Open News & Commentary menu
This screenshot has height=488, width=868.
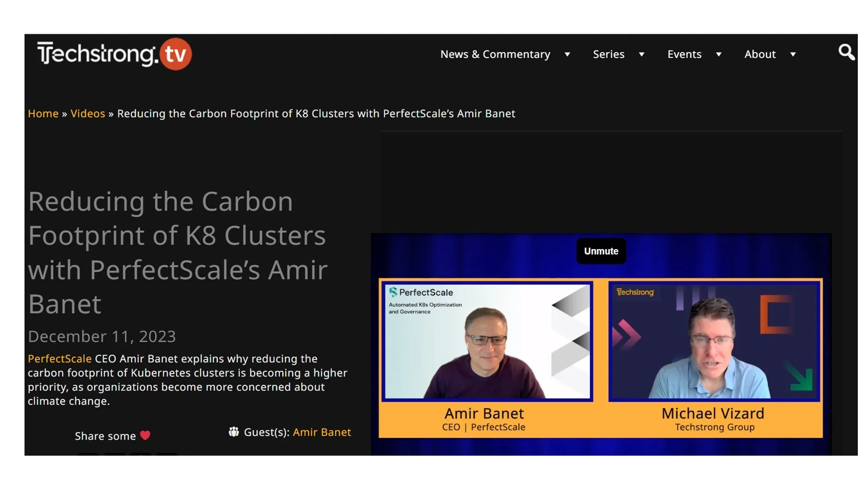point(495,55)
